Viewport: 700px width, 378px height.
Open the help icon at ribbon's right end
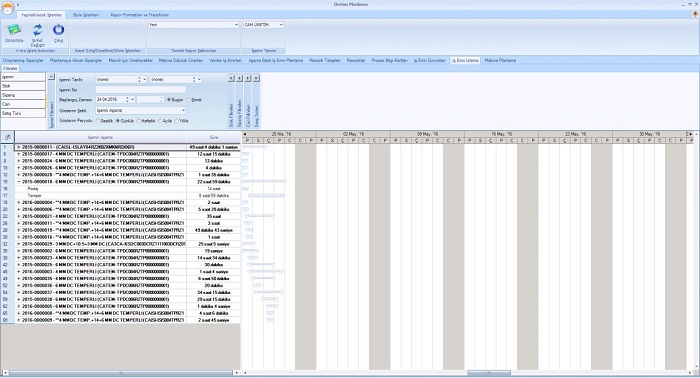(x=695, y=14)
